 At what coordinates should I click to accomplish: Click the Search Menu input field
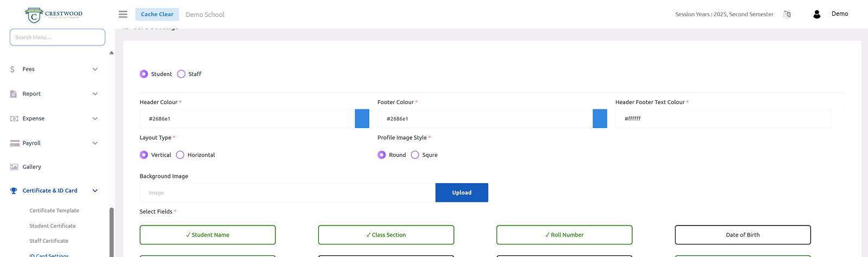pos(57,37)
